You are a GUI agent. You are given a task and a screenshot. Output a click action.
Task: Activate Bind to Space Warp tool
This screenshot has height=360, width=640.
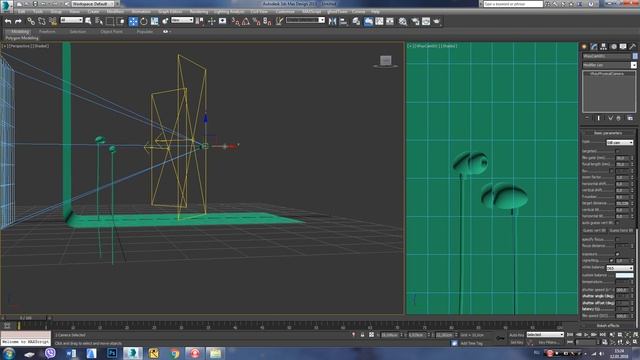pos(53,21)
